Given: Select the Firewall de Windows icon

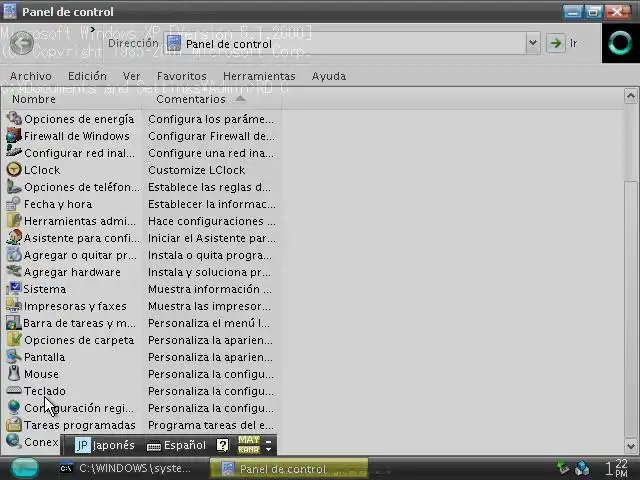Looking at the screenshot, I should [14, 136].
